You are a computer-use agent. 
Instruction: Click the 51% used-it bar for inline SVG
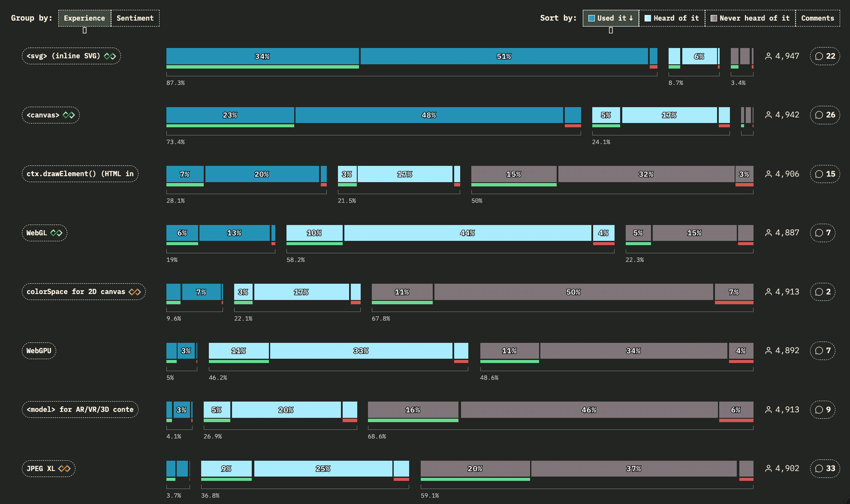[x=504, y=56]
